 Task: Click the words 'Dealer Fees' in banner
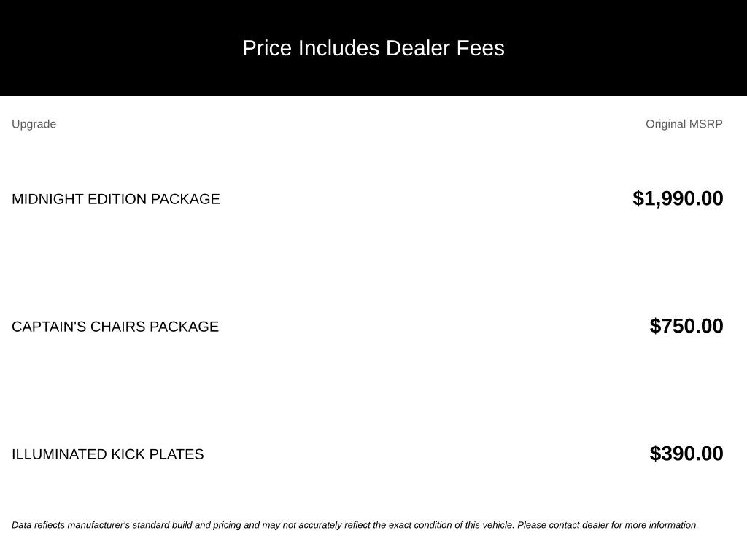click(x=445, y=48)
